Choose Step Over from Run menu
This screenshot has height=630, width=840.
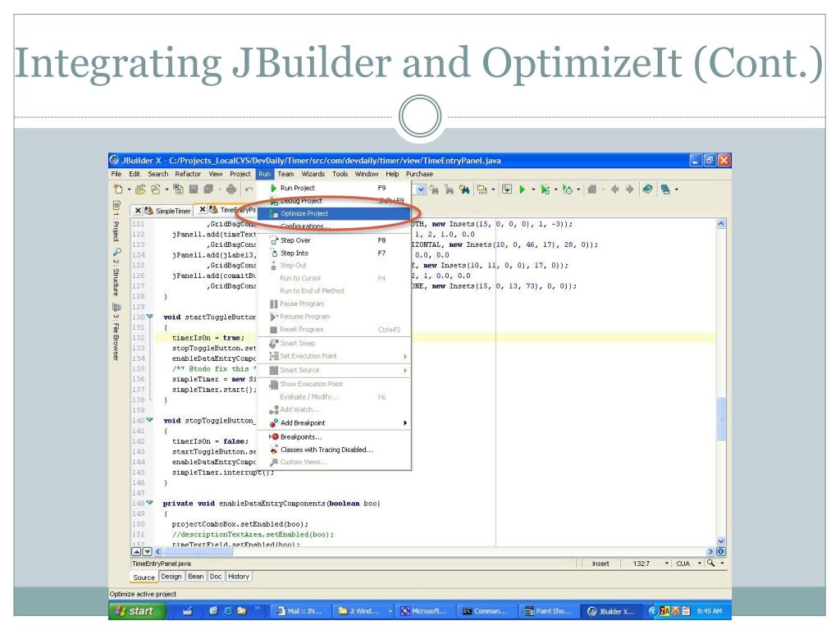click(x=335, y=240)
